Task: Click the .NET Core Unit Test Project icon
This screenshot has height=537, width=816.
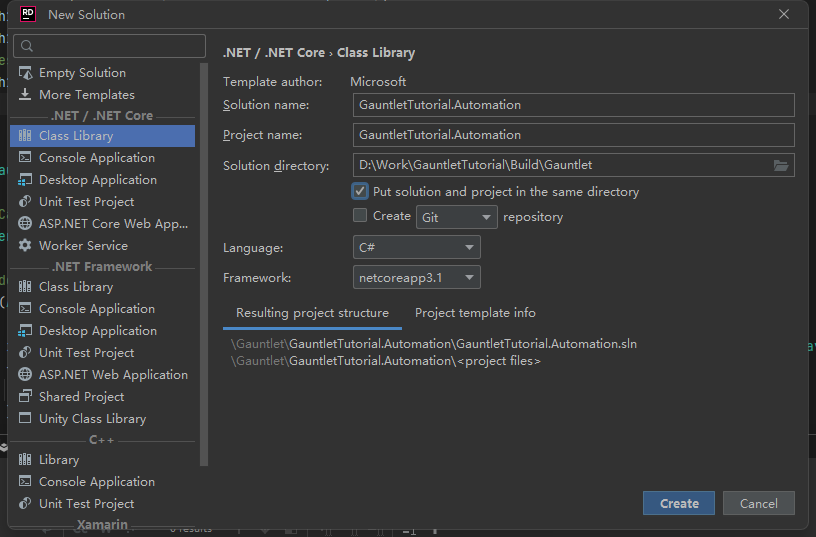Action: 25,202
